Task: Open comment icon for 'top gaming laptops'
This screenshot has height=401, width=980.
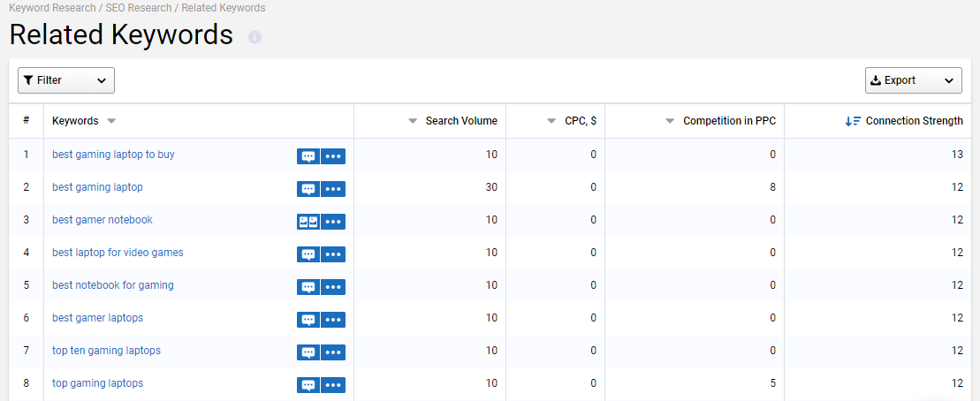Action: pyautogui.click(x=308, y=385)
